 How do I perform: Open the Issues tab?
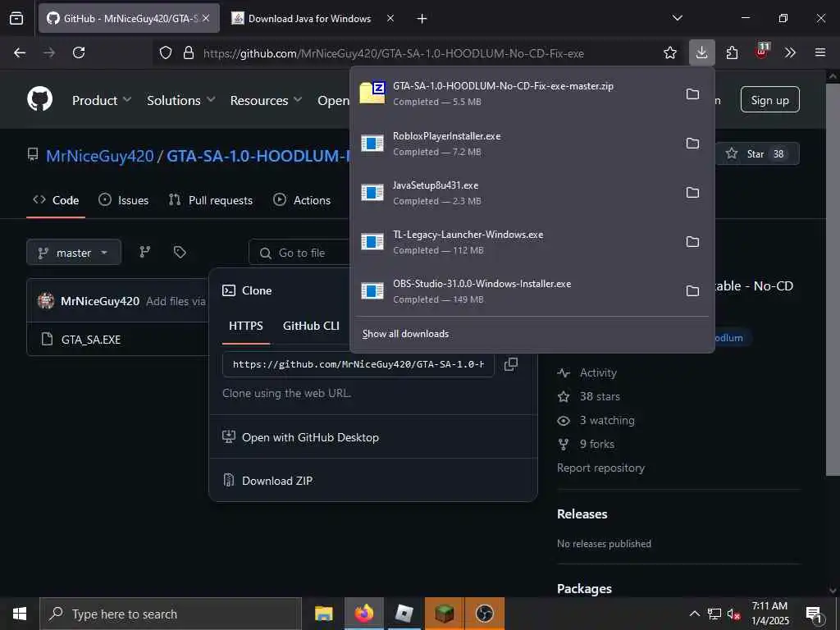[x=124, y=200]
